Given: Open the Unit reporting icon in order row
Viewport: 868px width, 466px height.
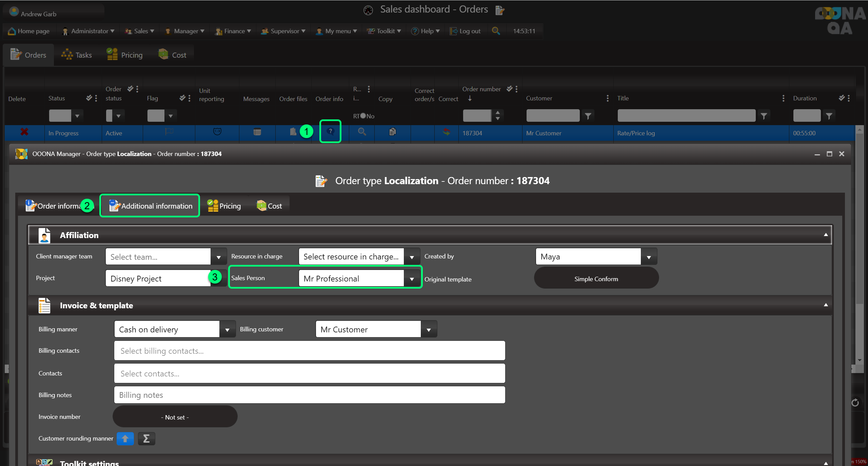Looking at the screenshot, I should point(217,132).
